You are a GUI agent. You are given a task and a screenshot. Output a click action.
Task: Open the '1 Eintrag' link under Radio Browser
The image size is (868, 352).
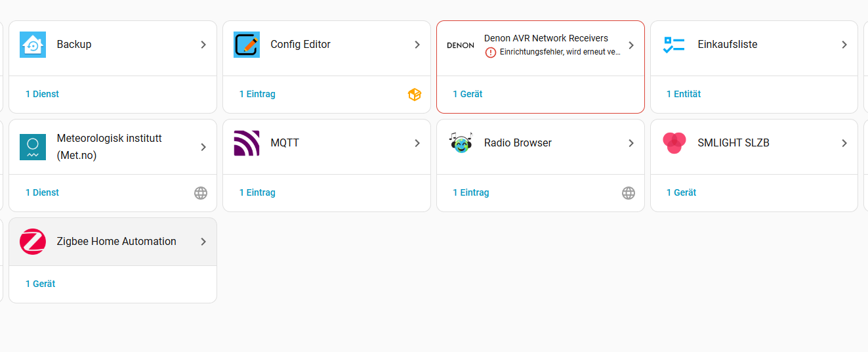[x=471, y=193]
